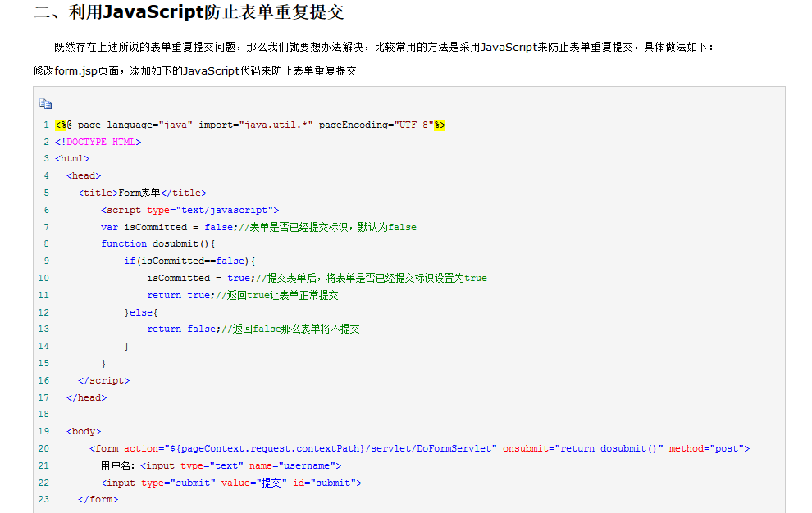The width and height of the screenshot is (812, 513).
Task: Click the comment '//返回false那么表单将不提交'
Action: 290,329
